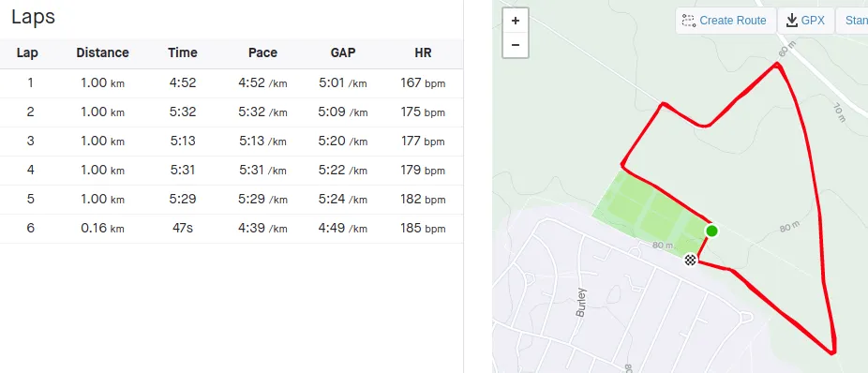This screenshot has height=373, width=868.
Task: Select lap 3 row with 177 bpm
Action: tap(232, 142)
